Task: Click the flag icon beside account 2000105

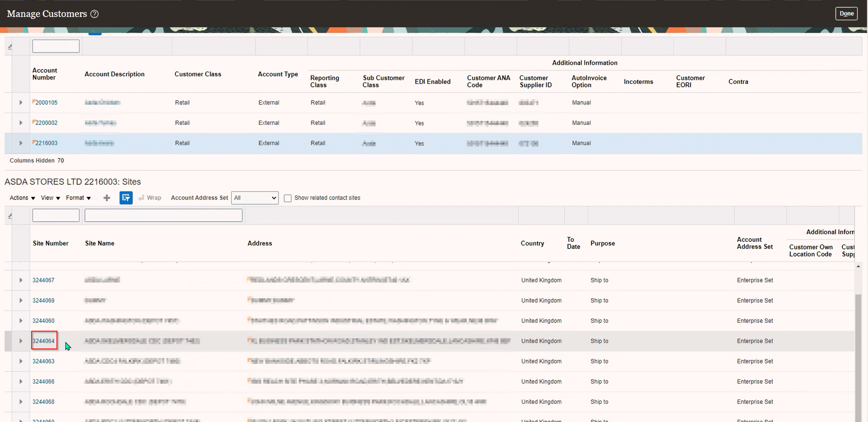Action: (x=34, y=100)
